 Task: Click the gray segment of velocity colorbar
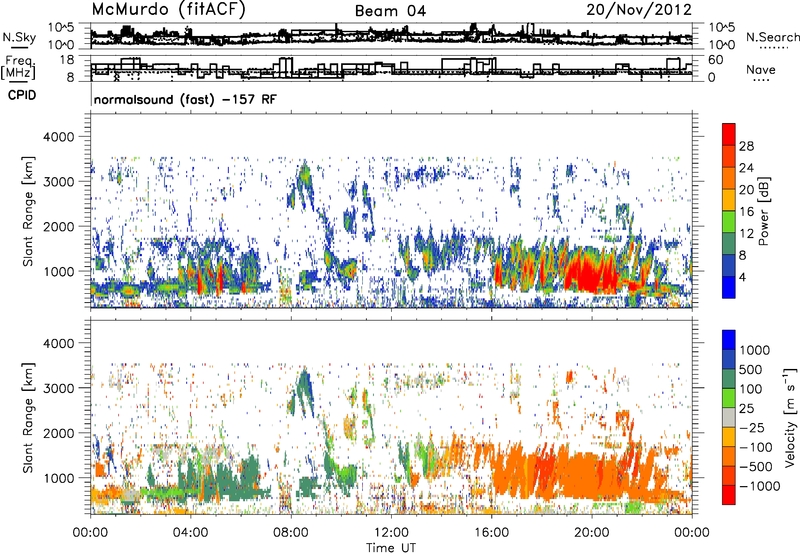click(729, 417)
